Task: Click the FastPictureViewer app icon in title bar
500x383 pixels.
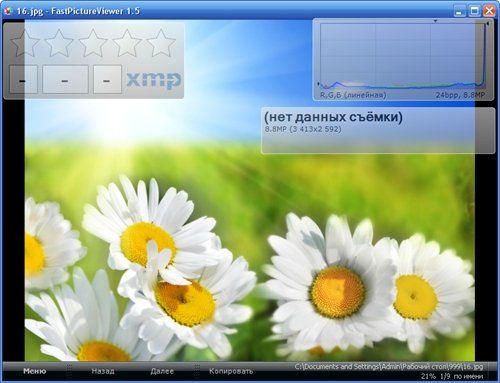Action: [x=8, y=11]
